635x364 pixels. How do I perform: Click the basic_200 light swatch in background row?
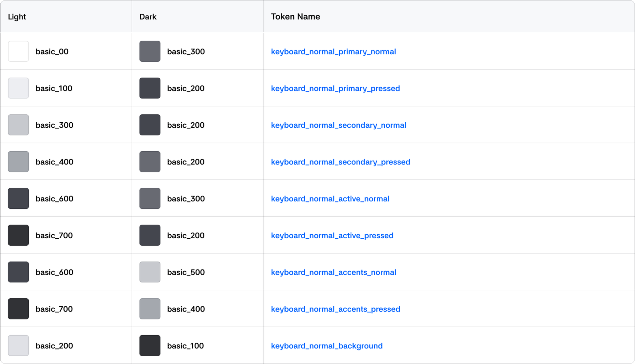(x=18, y=346)
